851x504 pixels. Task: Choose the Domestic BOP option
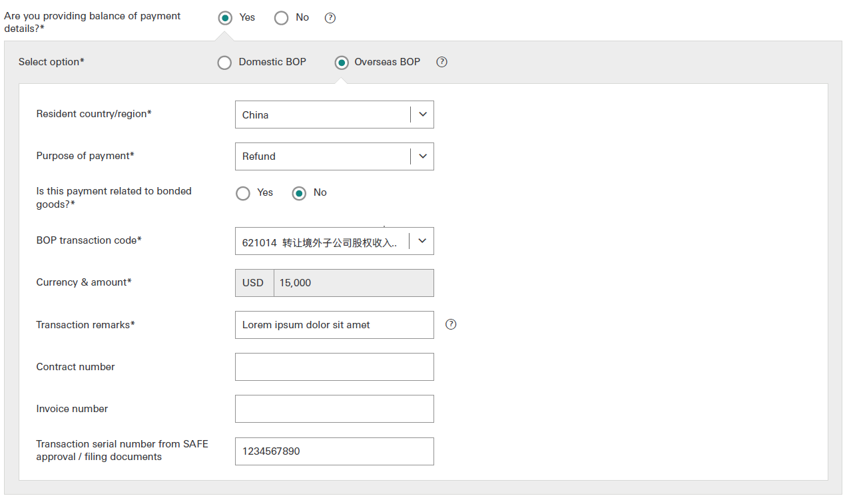click(x=225, y=63)
